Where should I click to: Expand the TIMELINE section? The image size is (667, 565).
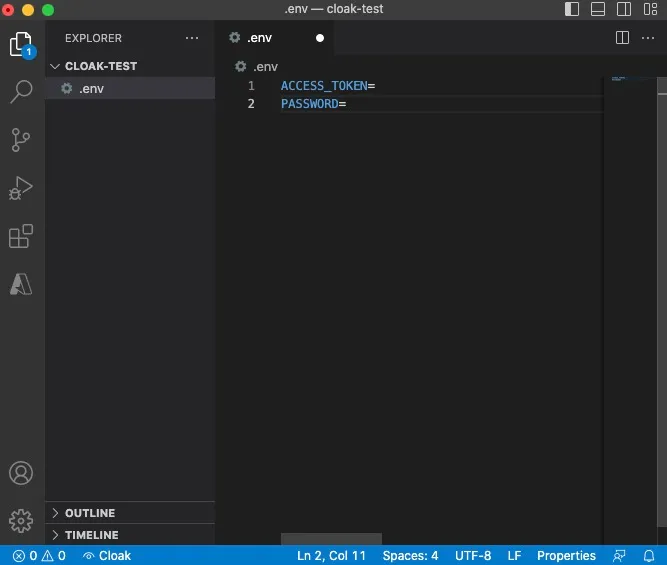click(x=130, y=534)
